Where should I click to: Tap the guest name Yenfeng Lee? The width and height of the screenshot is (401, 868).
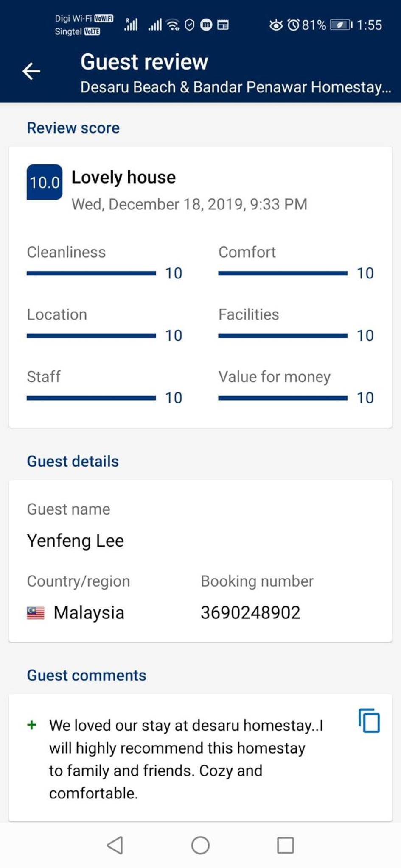point(76,541)
